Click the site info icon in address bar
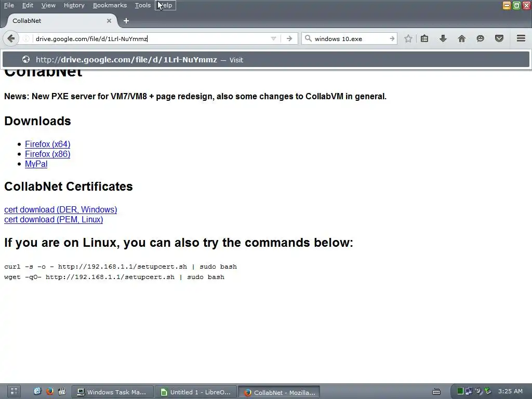The width and height of the screenshot is (532, 399). pos(26,38)
